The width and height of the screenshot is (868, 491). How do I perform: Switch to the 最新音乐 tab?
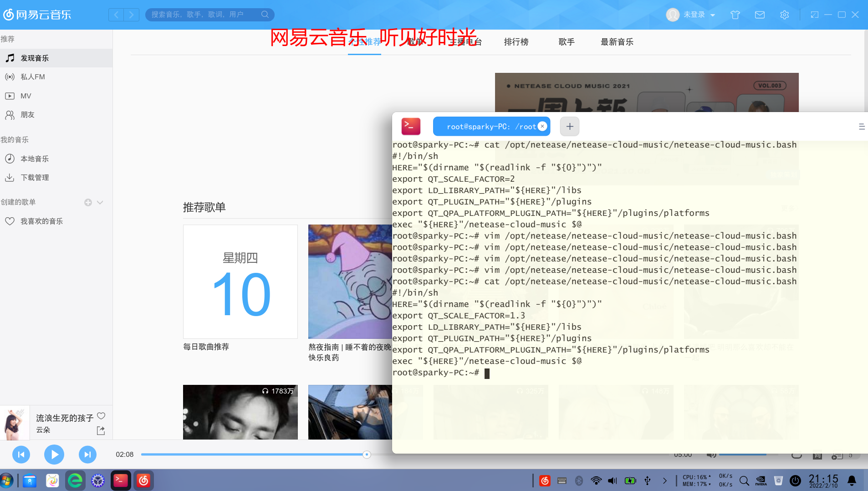[617, 42]
